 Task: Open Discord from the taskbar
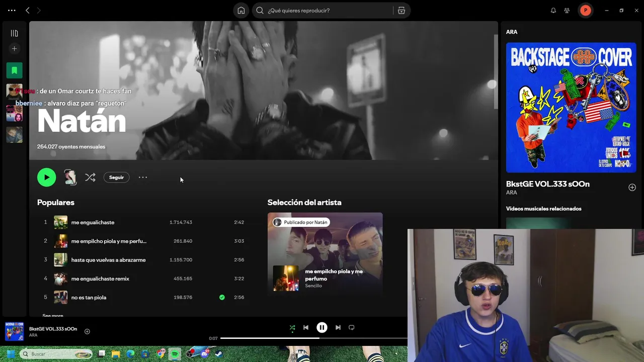pyautogui.click(x=204, y=354)
